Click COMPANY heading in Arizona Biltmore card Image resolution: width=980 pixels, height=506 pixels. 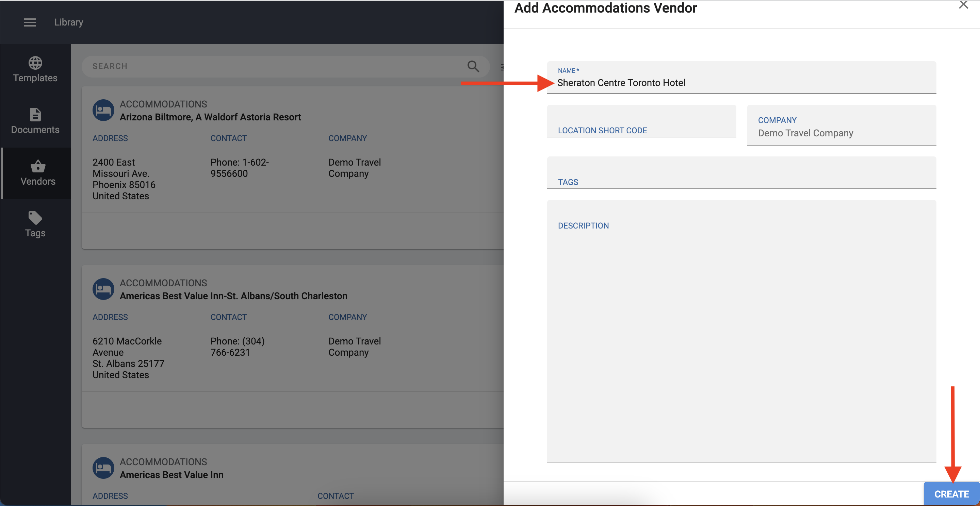coord(348,138)
